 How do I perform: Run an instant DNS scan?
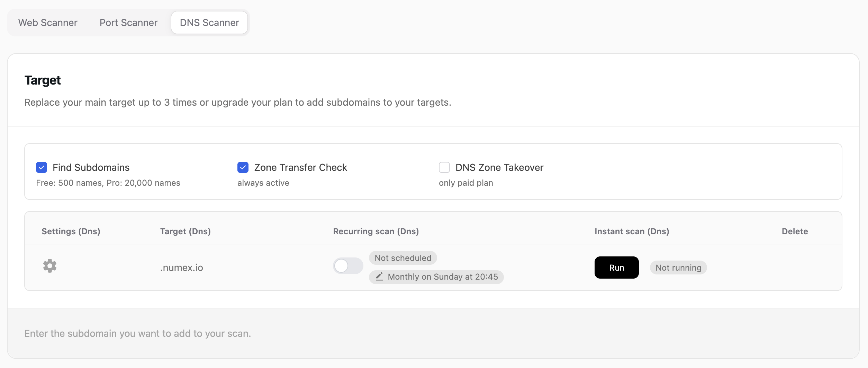click(616, 268)
